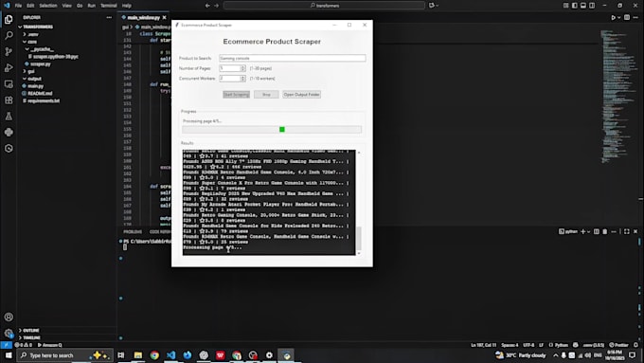Image resolution: width=644 pixels, height=363 pixels.
Task: Click the Product to Search input field
Action: click(x=293, y=59)
